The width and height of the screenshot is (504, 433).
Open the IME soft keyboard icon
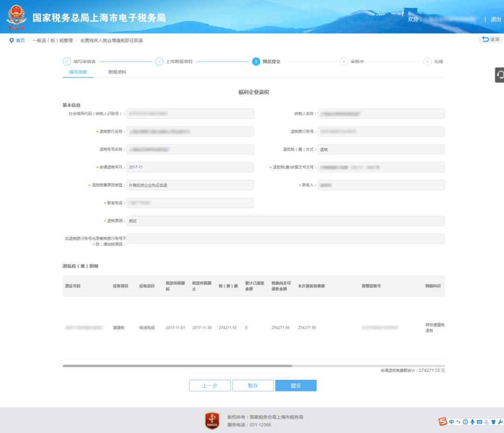click(480, 422)
